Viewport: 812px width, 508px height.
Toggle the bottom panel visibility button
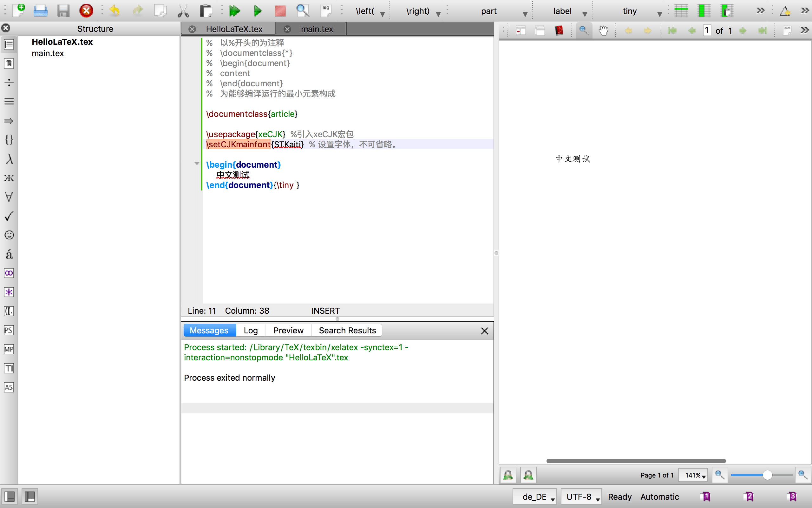pyautogui.click(x=30, y=497)
